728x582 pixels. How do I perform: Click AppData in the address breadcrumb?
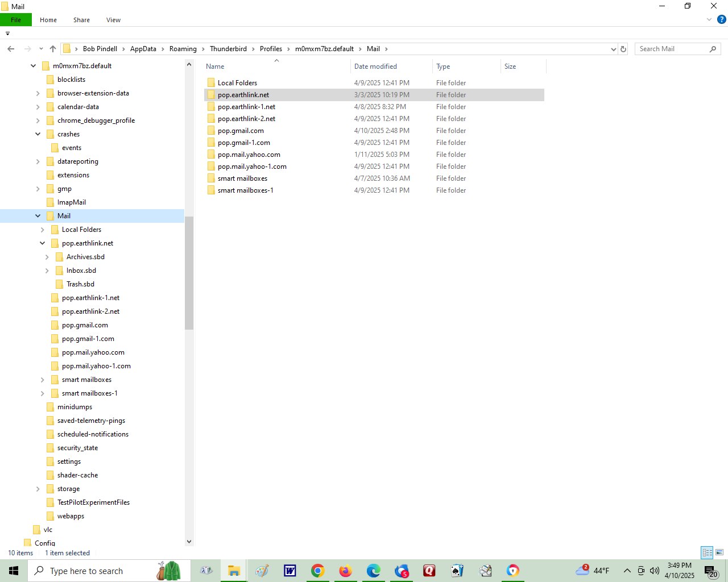click(x=143, y=49)
